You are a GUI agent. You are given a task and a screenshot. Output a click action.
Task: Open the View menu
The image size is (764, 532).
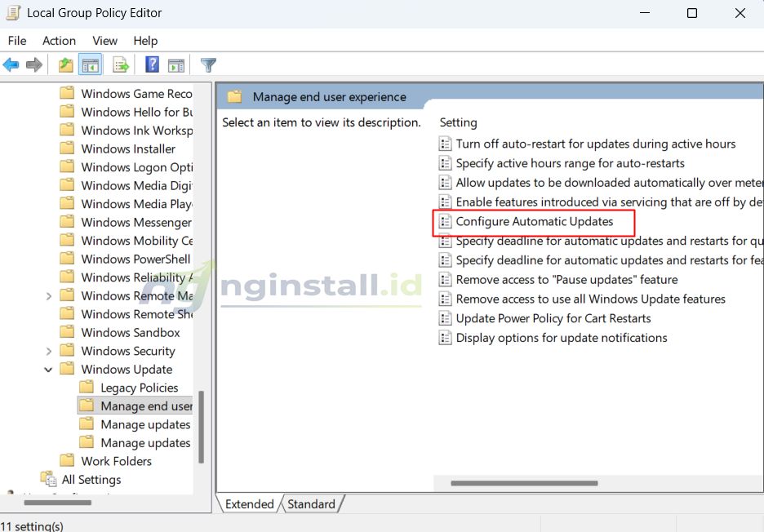tap(104, 41)
